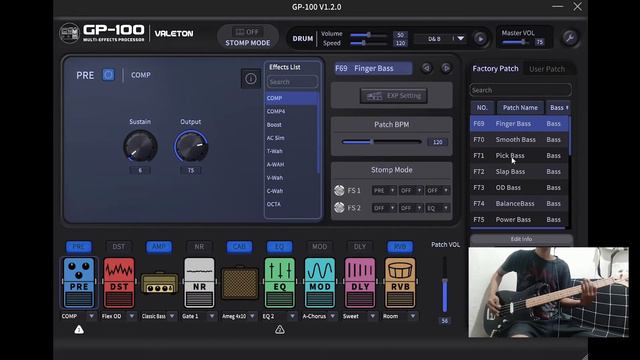The width and height of the screenshot is (640, 360).
Task: Enable the DLY slot label
Action: pos(360,247)
